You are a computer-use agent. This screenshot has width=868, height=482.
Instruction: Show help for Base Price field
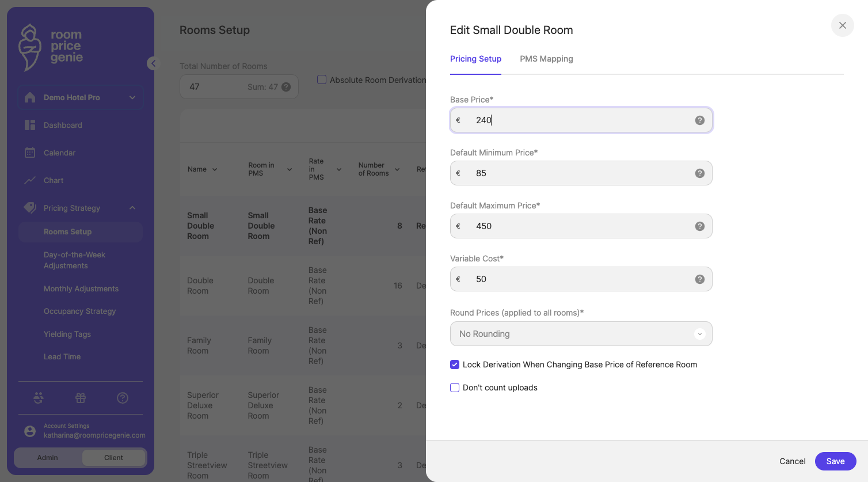tap(700, 120)
